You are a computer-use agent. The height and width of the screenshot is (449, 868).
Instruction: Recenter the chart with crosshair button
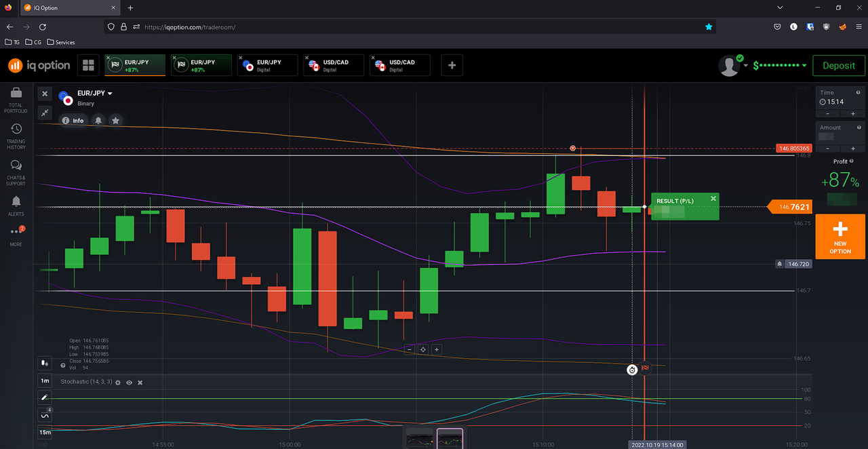(x=423, y=349)
